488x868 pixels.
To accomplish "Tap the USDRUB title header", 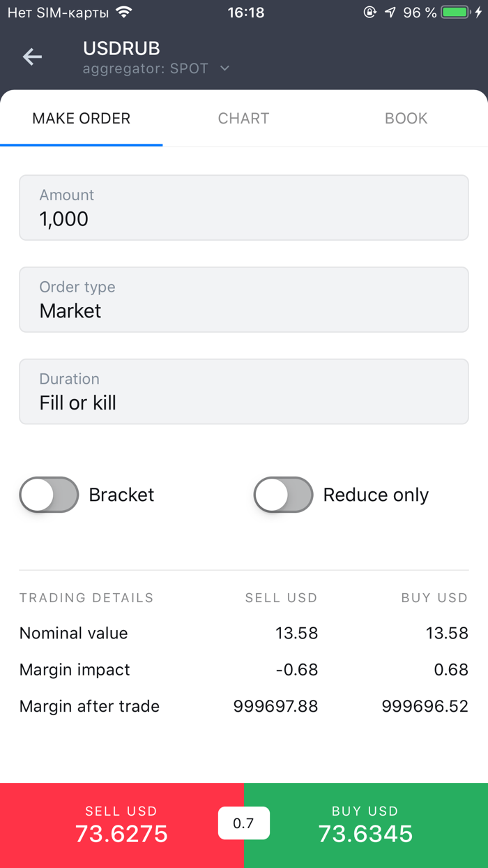I will click(121, 48).
